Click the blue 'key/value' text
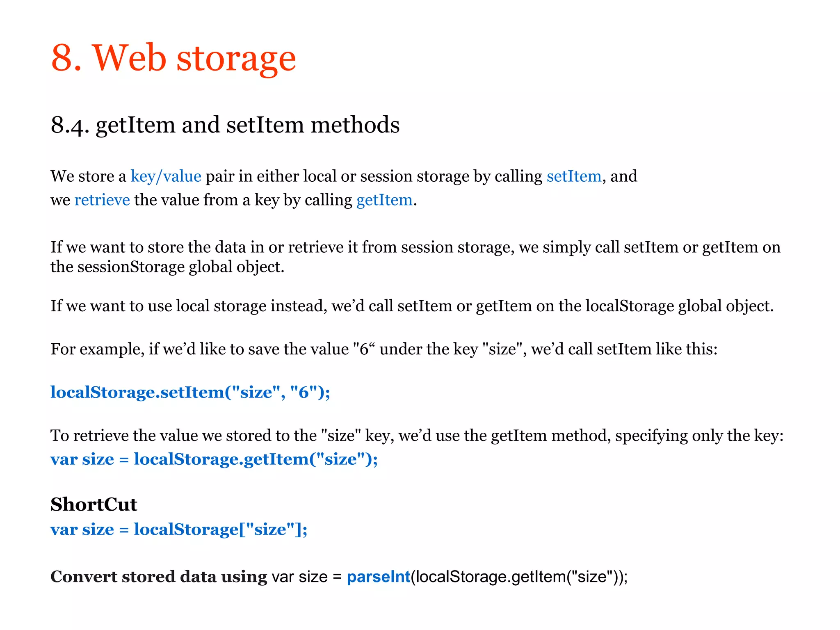Image resolution: width=840 pixels, height=630 pixels. 166,176
